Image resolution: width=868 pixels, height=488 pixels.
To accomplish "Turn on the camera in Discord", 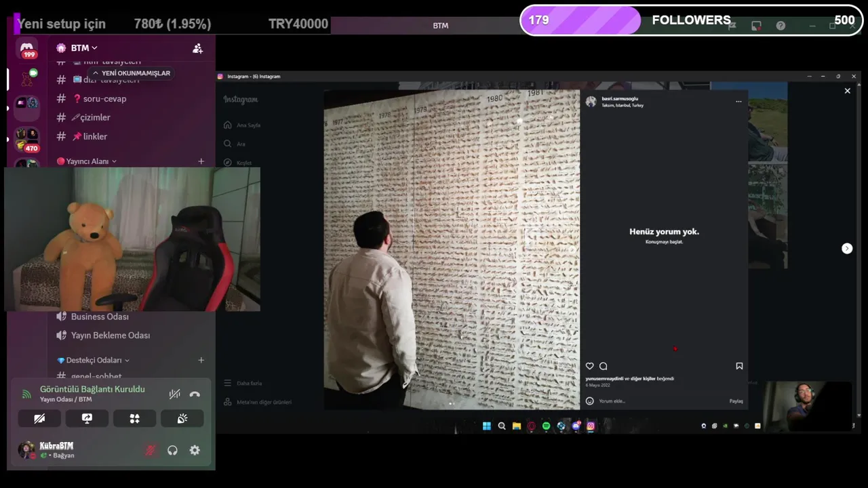I will coord(39,419).
